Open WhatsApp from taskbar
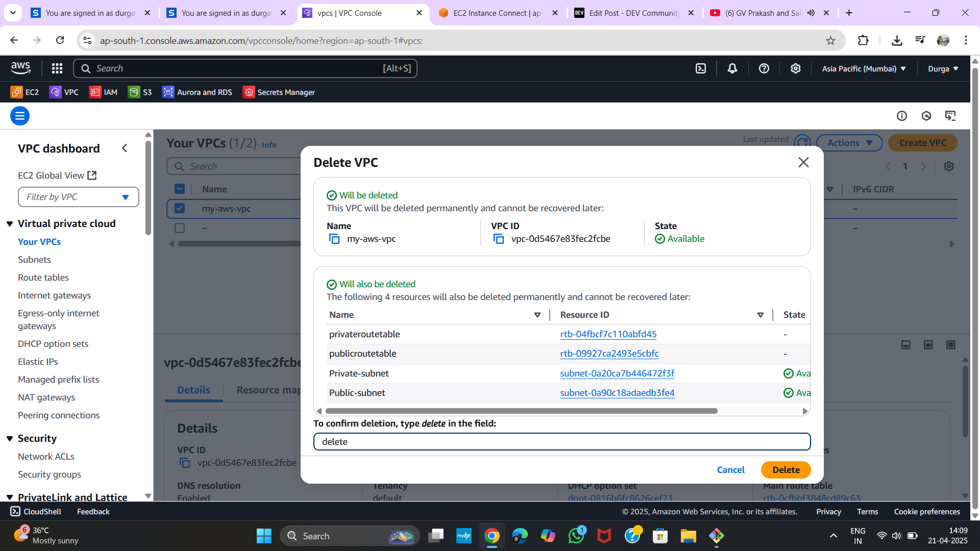 pos(576,536)
